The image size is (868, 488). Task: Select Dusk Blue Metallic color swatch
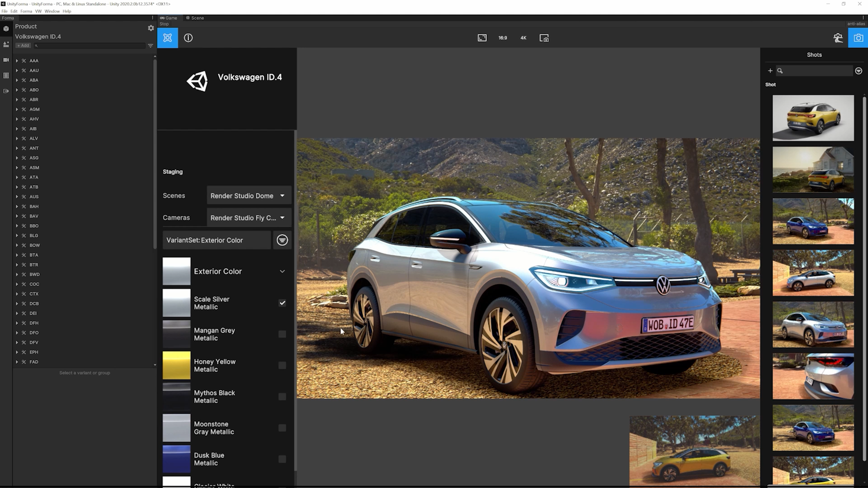[176, 459]
